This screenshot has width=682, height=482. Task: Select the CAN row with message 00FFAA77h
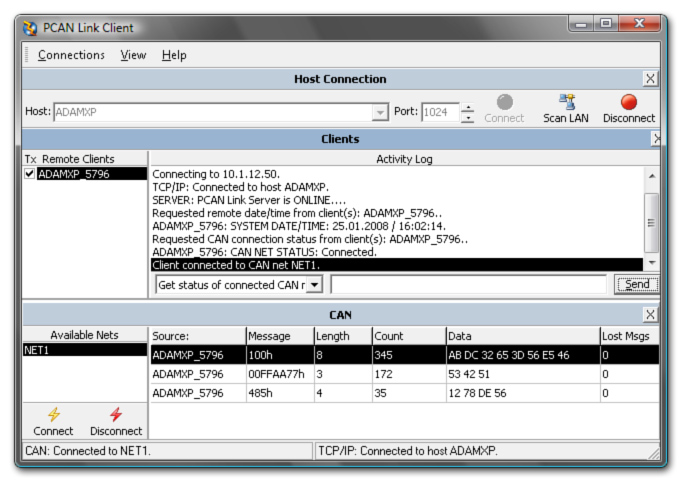(405, 374)
